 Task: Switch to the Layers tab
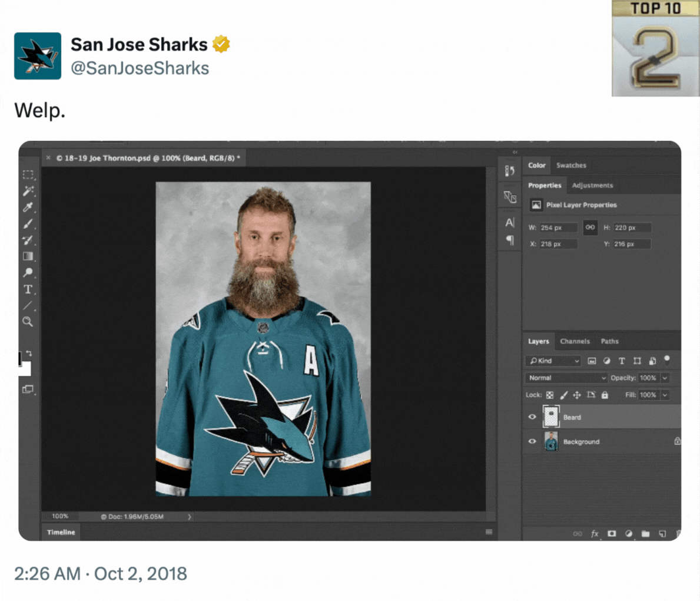coord(538,341)
